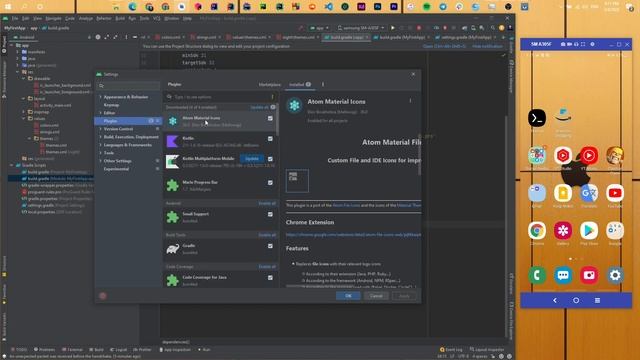Viewport: 640px width, 360px height.
Task: Open the Chrome Extension web store link
Action: pyautogui.click(x=353, y=235)
